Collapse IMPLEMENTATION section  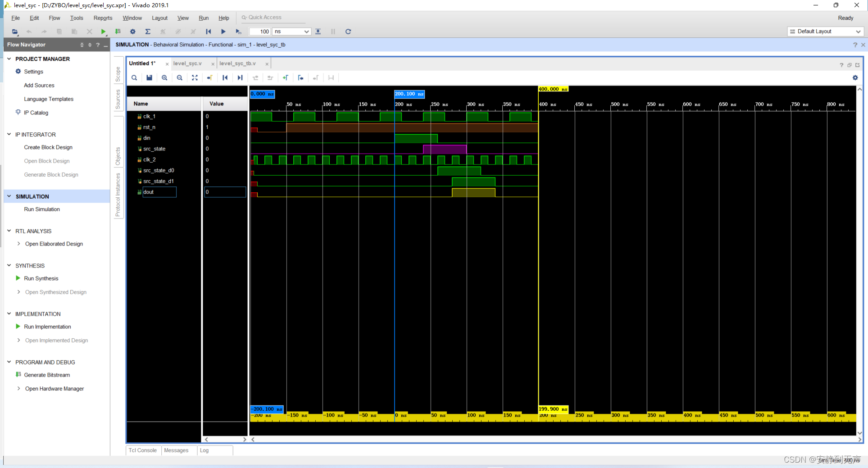click(9, 314)
